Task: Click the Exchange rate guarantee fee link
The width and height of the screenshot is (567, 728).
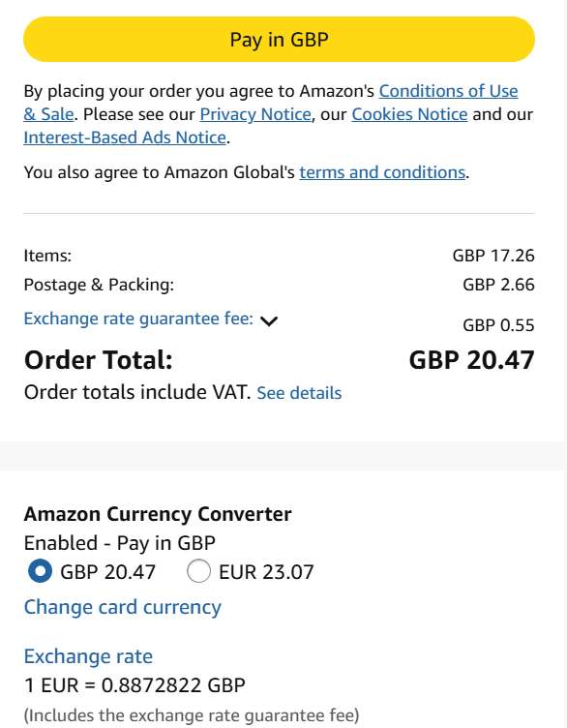Action: [138, 318]
